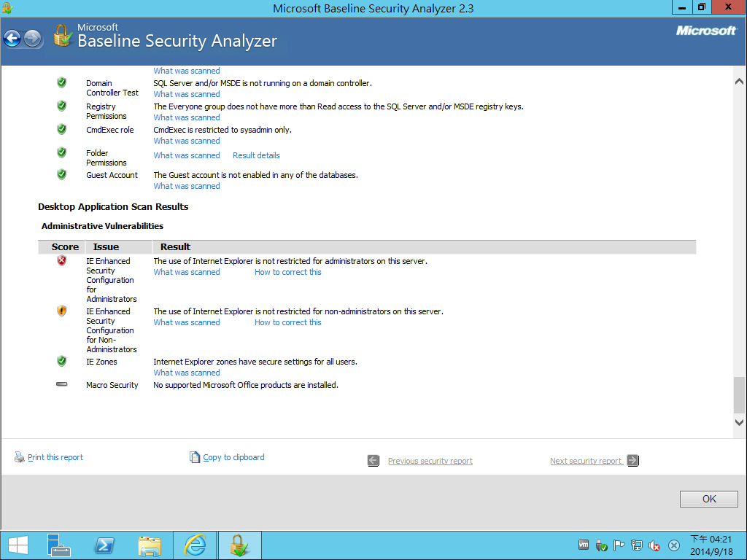
Task: Click the Action Center flag tray icon
Action: 619,545
